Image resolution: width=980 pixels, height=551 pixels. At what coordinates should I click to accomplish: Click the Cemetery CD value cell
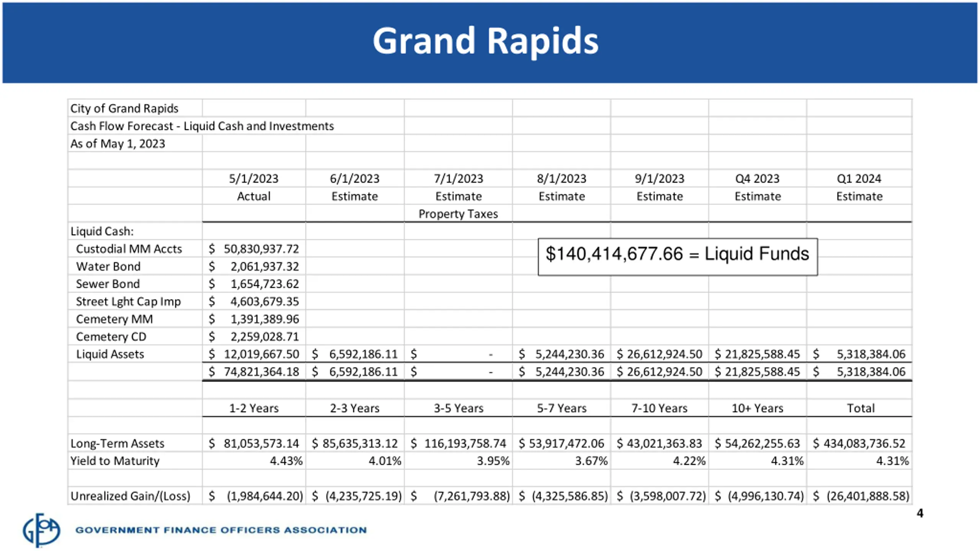254,337
